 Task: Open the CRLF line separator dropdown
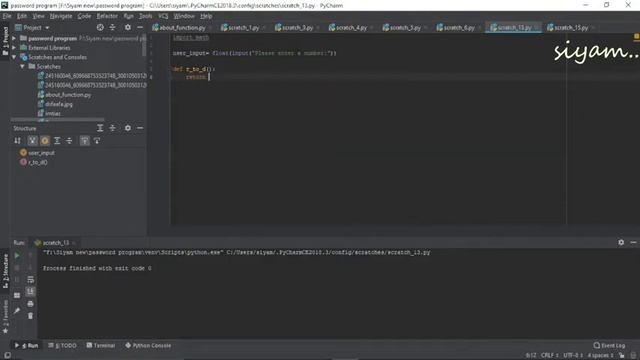click(549, 356)
